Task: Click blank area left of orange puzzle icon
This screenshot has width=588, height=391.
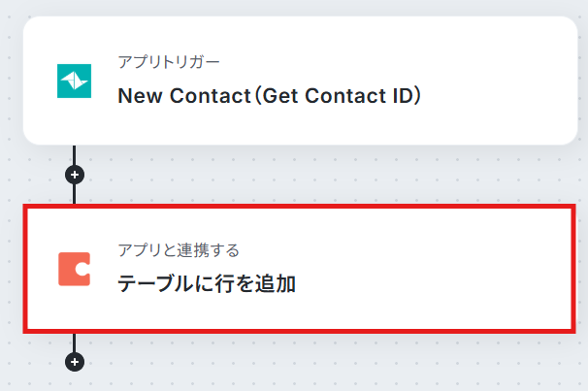Action: [x=41, y=269]
